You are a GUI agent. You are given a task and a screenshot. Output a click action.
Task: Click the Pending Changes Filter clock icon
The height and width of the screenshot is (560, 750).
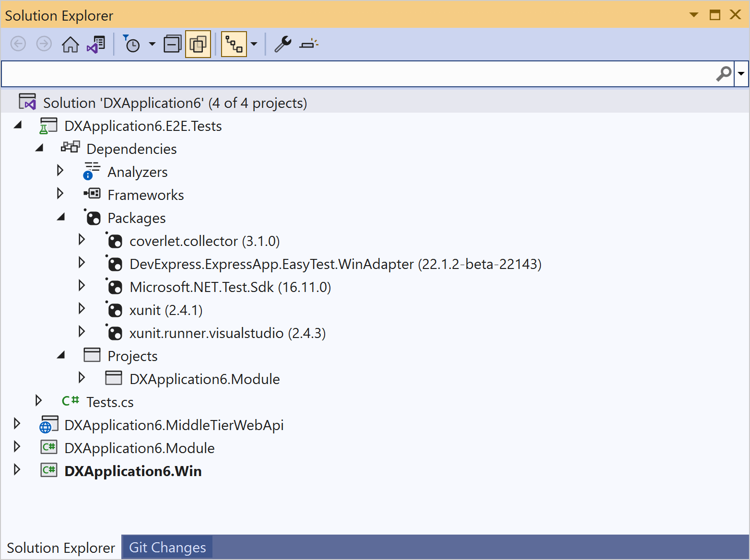tap(133, 44)
